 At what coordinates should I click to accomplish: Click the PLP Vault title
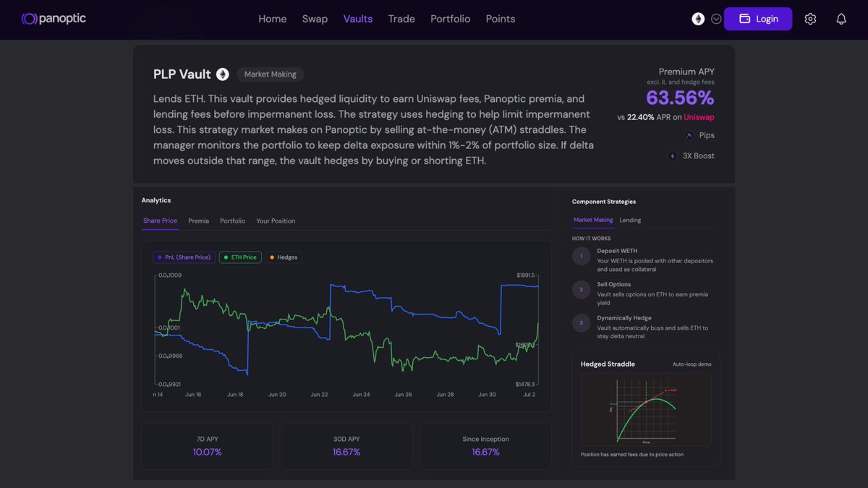[x=182, y=74]
